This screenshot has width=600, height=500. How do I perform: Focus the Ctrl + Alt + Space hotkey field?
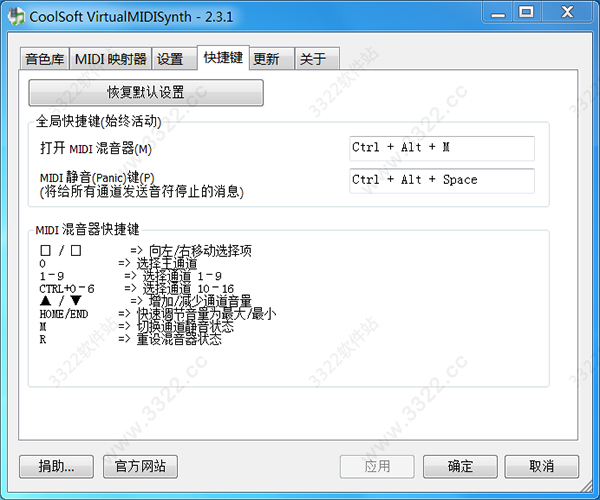(x=442, y=181)
